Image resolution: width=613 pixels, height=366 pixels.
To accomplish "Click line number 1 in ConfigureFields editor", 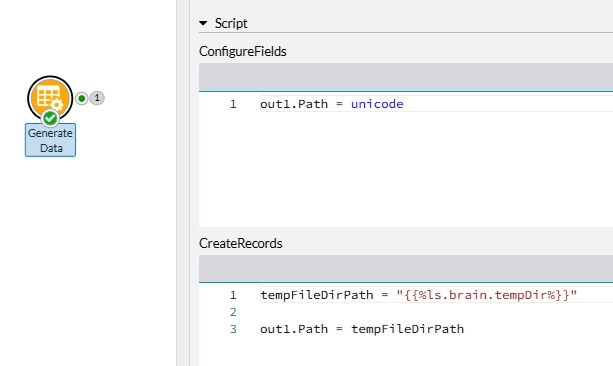I will point(233,104).
